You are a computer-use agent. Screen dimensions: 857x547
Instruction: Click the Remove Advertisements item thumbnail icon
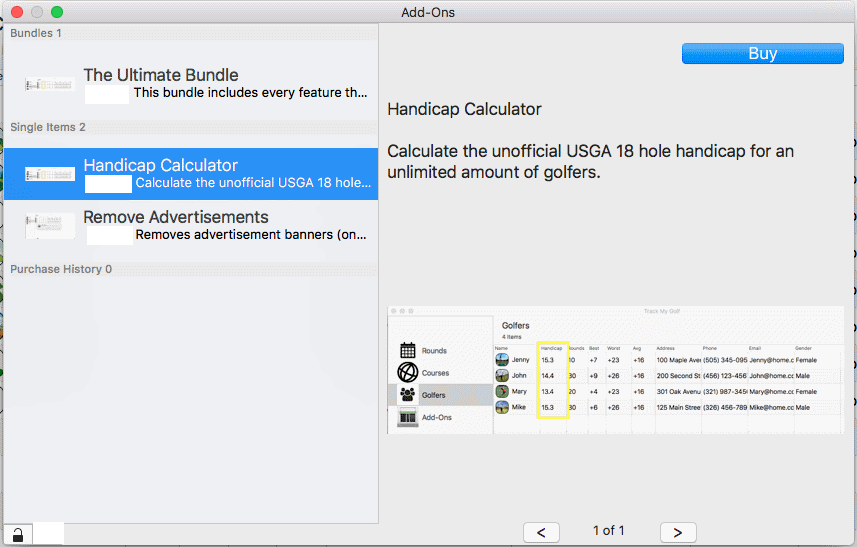tap(50, 226)
